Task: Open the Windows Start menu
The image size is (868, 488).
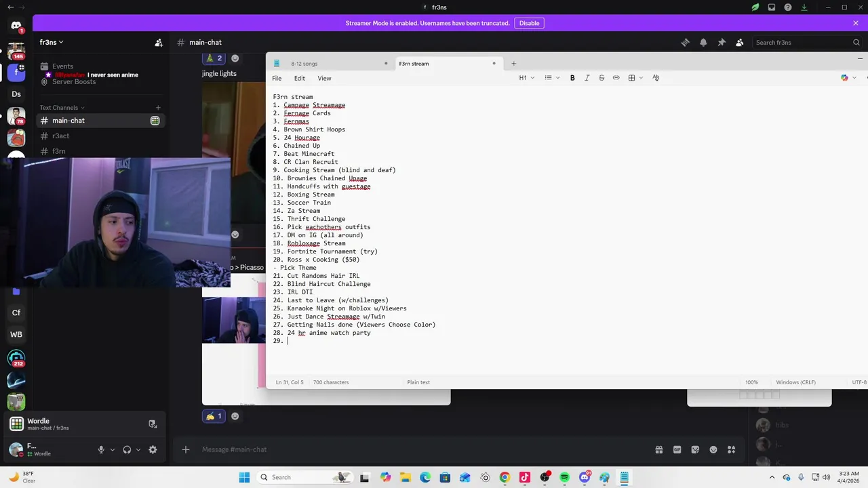Action: [x=244, y=477]
